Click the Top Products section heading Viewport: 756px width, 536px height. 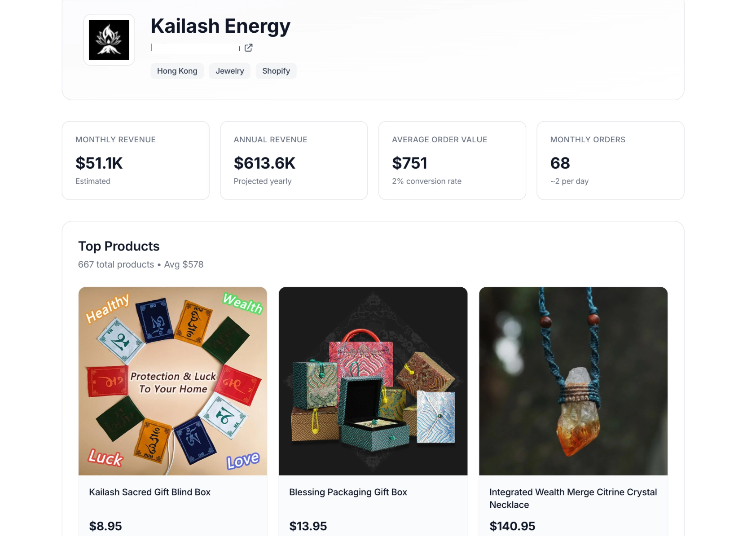coord(119,246)
